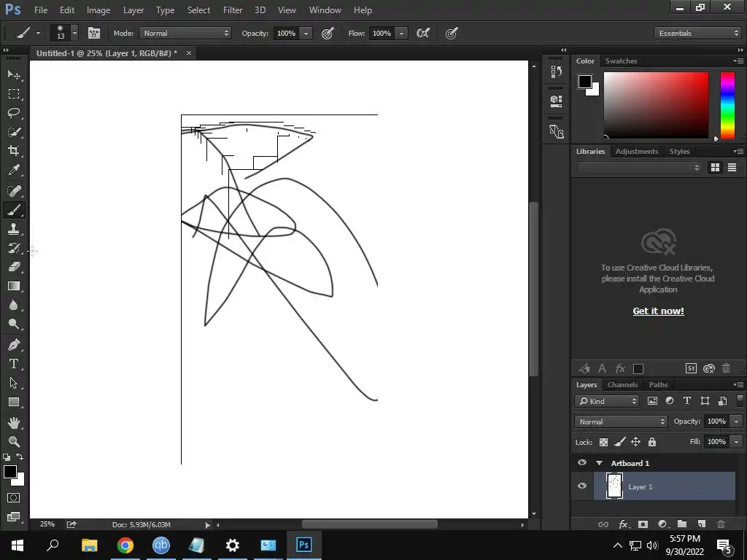This screenshot has width=747, height=560.
Task: Toggle lock all for layer
Action: coord(651,442)
